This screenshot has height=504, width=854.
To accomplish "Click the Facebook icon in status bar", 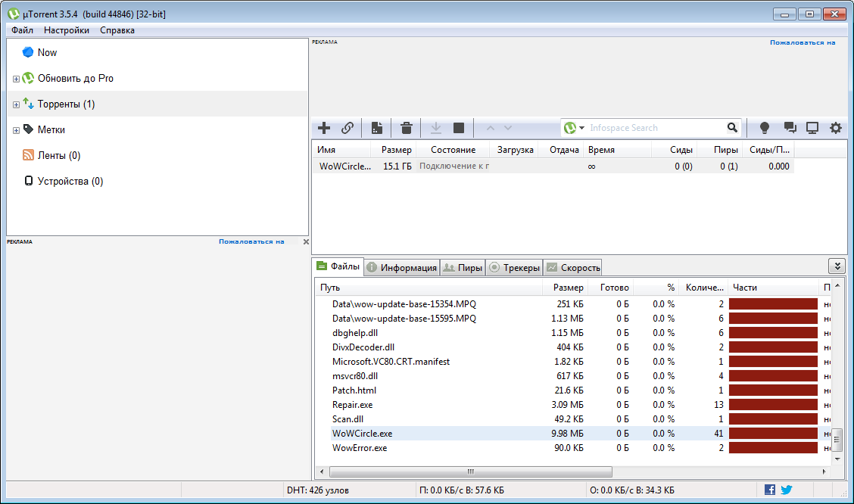I will click(770, 490).
